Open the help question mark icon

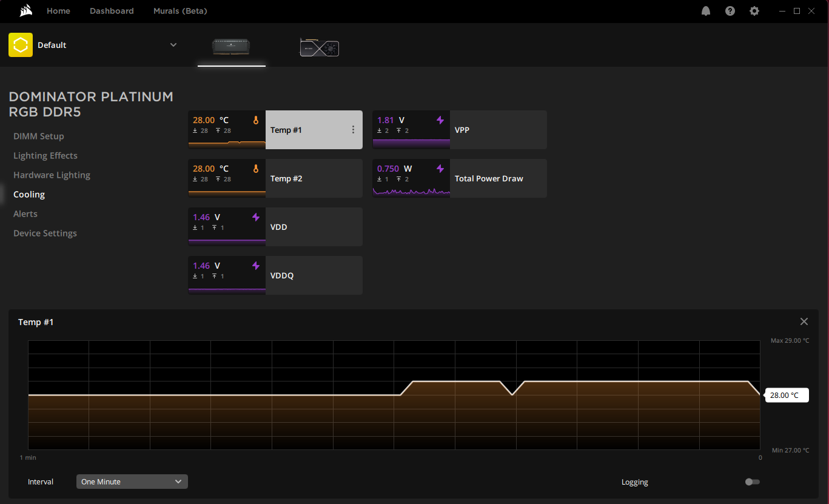coord(730,11)
